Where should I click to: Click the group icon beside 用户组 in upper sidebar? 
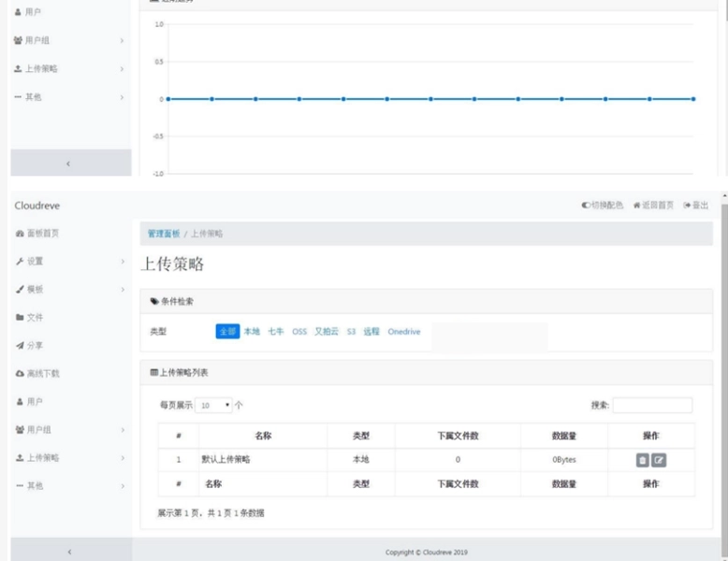(18, 40)
